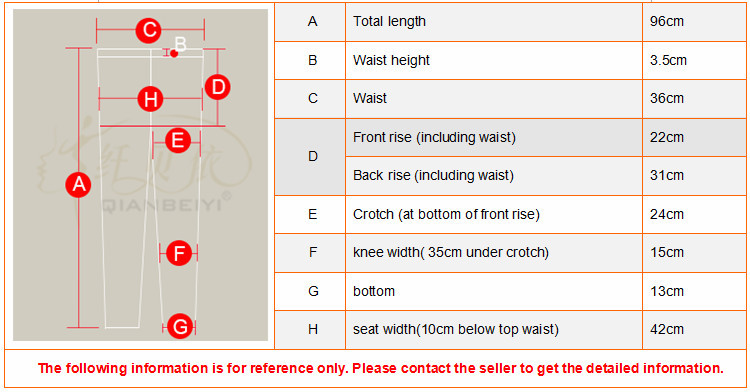Click the 36cm waist value
Image resolution: width=750 pixels, height=392 pixels.
click(x=667, y=98)
